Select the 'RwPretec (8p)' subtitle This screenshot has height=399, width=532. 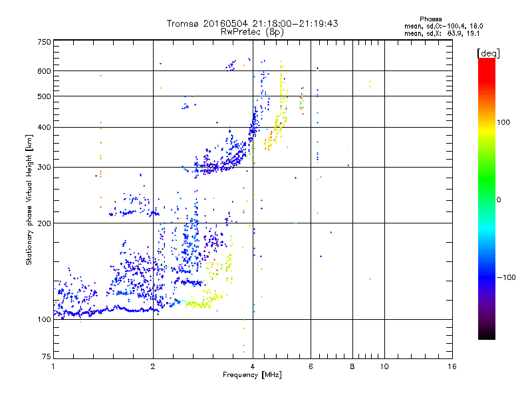[x=252, y=32]
